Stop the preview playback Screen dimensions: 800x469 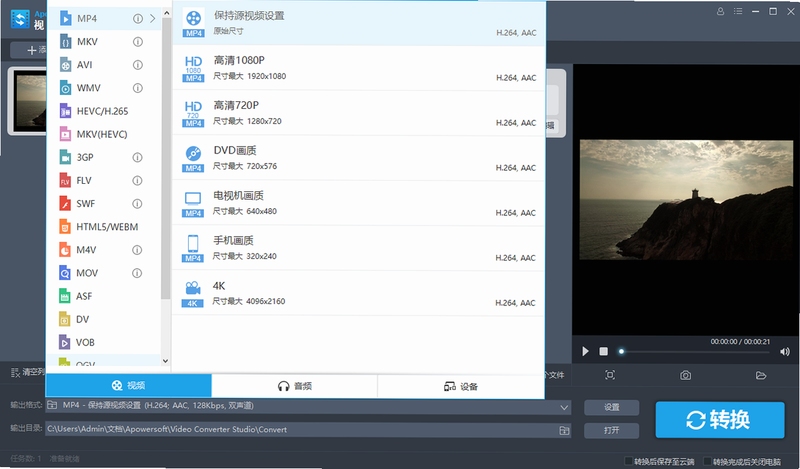pos(604,351)
